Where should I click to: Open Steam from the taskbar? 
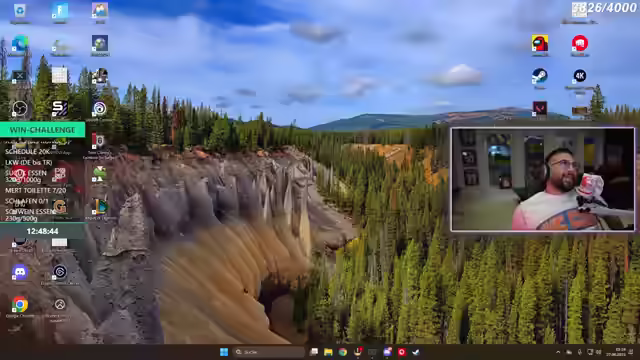[x=416, y=352]
